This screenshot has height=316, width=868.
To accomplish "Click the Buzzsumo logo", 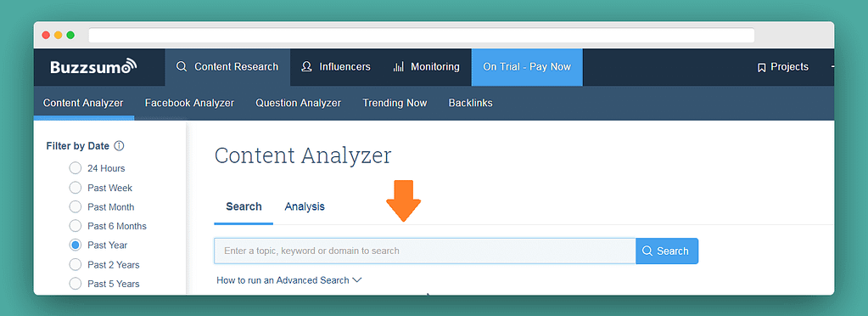I will point(93,66).
